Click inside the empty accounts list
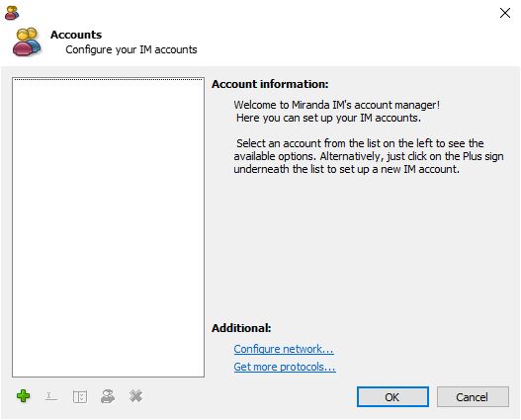This screenshot has width=521, height=420. click(109, 227)
